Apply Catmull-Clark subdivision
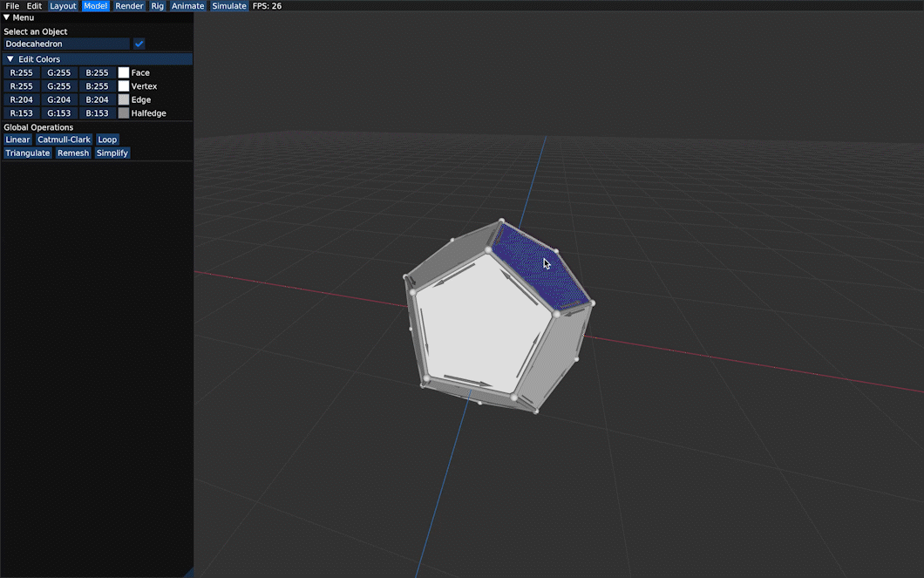The width and height of the screenshot is (924, 578). [x=64, y=139]
